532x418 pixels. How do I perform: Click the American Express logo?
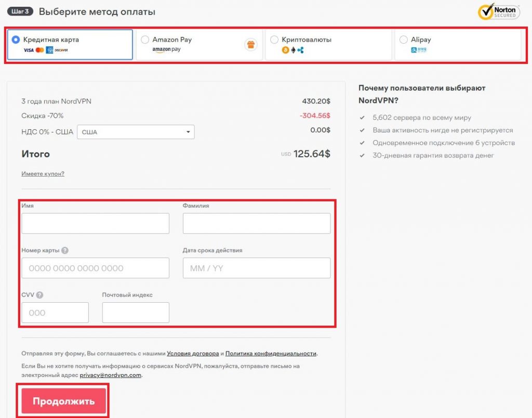coord(49,50)
